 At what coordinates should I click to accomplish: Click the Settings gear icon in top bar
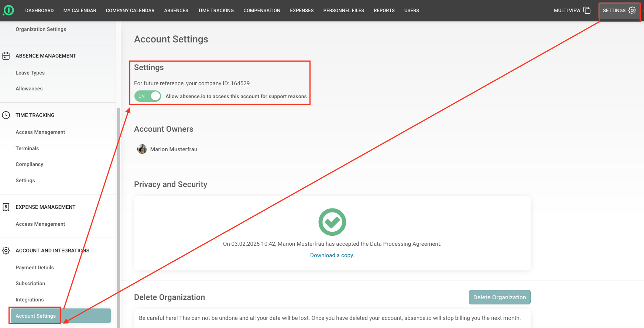(632, 10)
